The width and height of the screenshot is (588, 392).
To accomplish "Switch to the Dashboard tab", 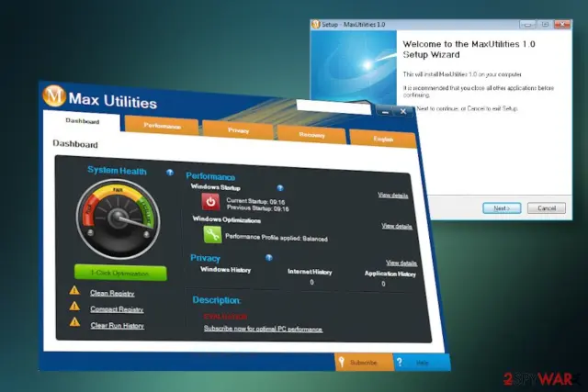I will click(82, 121).
